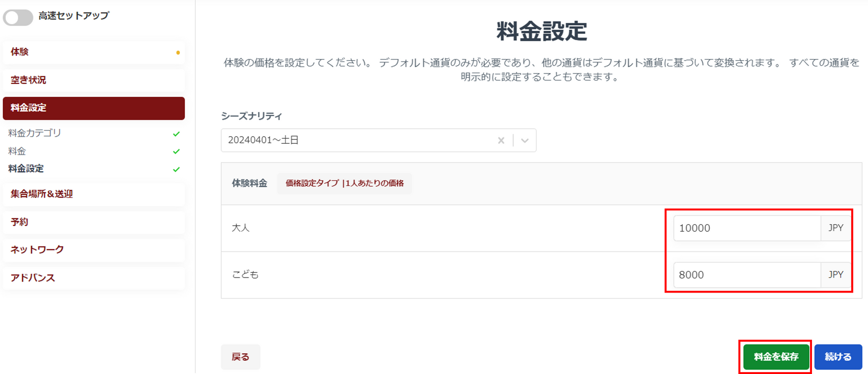Click the 大人 price input field
868x374 pixels.
pos(746,228)
